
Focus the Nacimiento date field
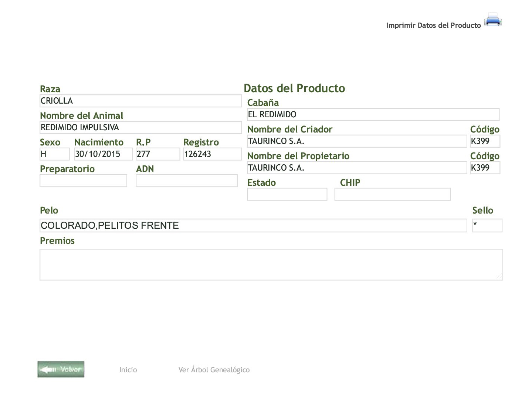tap(103, 154)
